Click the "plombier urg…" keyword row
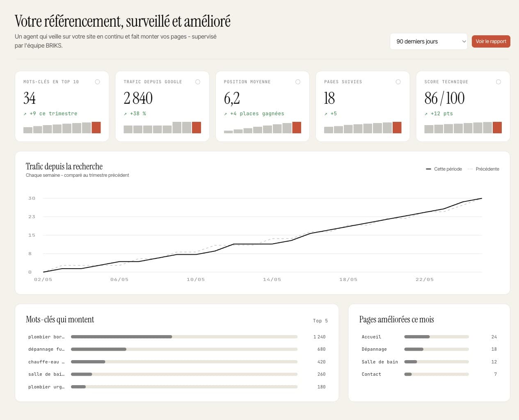 (x=177, y=387)
